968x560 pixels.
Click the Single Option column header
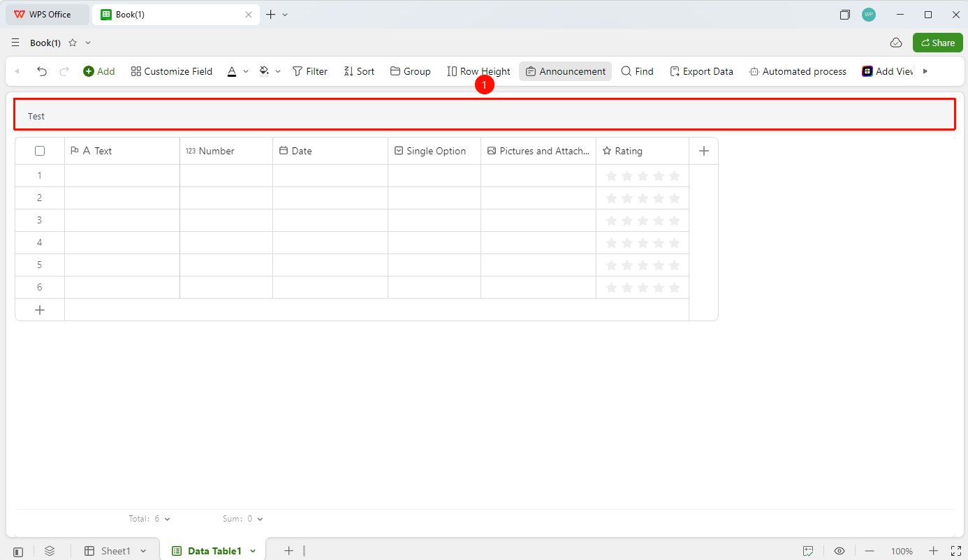pos(434,151)
